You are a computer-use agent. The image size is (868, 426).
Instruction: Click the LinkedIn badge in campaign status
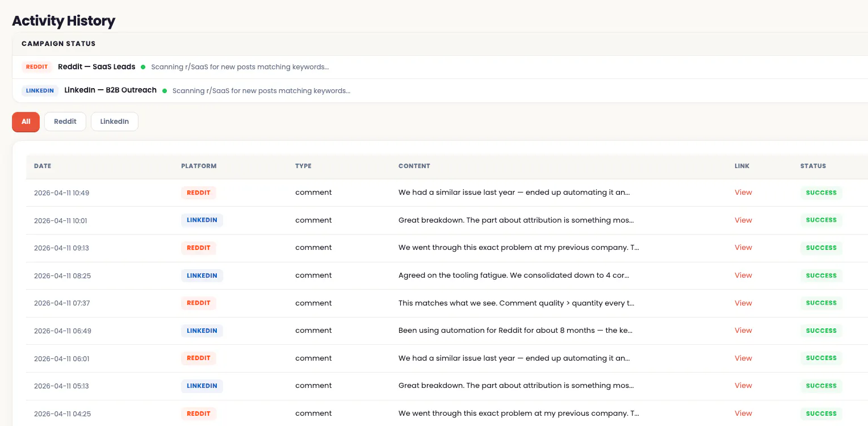point(40,91)
